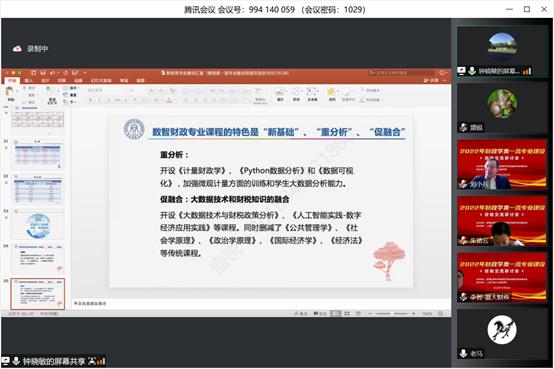The image size is (554, 369).
Task: Click the zoom slider in status bar
Action: (391, 314)
